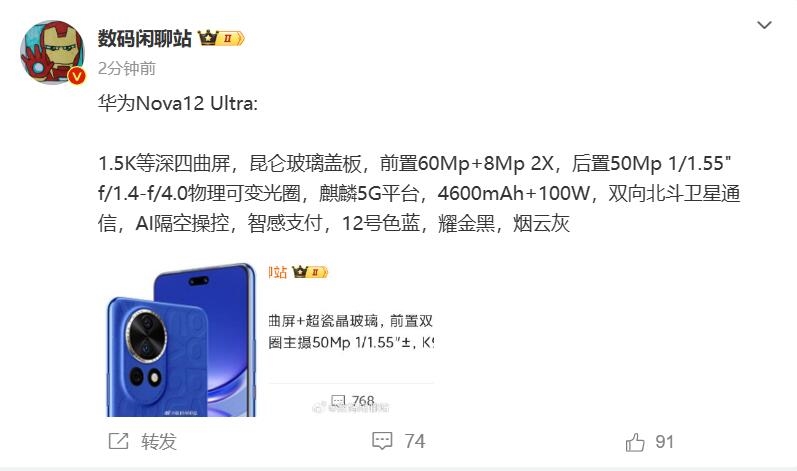Click the crown membership badge beside username
The height and width of the screenshot is (471, 797).
coord(221,38)
